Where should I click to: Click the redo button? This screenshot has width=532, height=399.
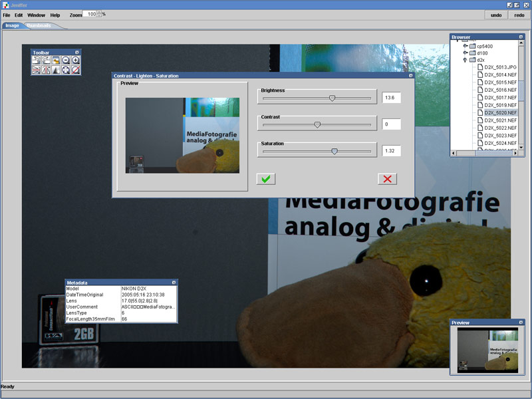[519, 15]
